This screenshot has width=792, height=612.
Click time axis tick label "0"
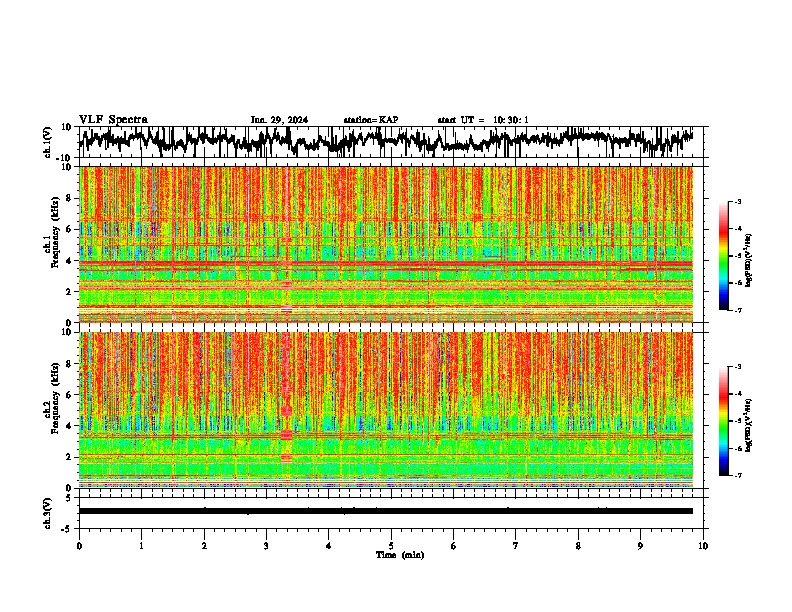tap(79, 546)
